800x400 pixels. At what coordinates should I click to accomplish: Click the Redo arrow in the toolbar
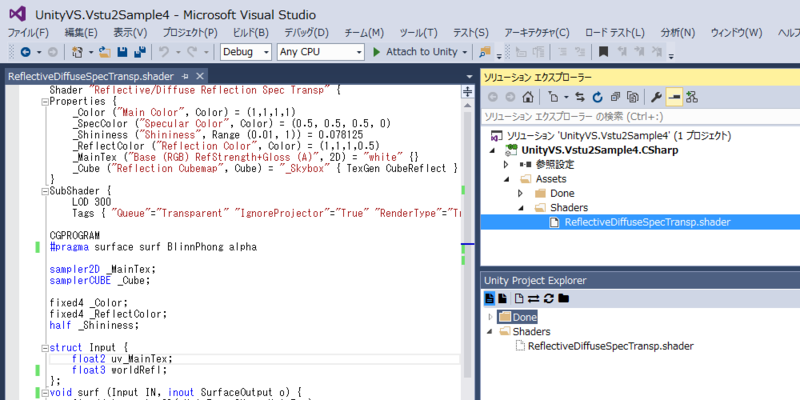click(192, 52)
